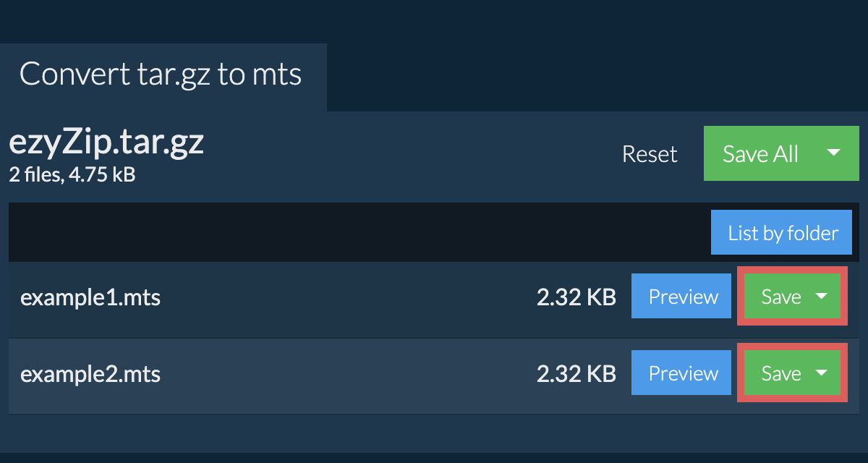Select the example1.mts file name

tap(90, 297)
